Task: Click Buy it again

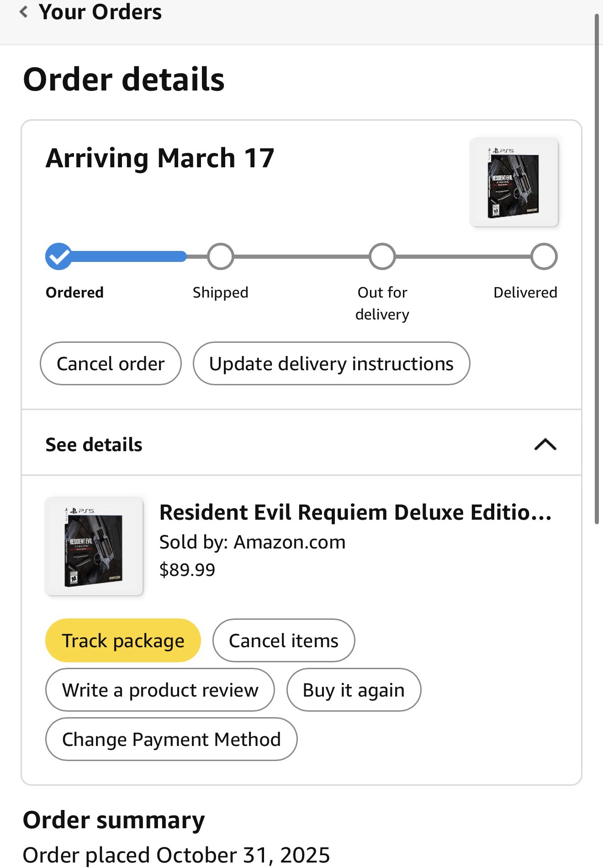Action: click(354, 690)
